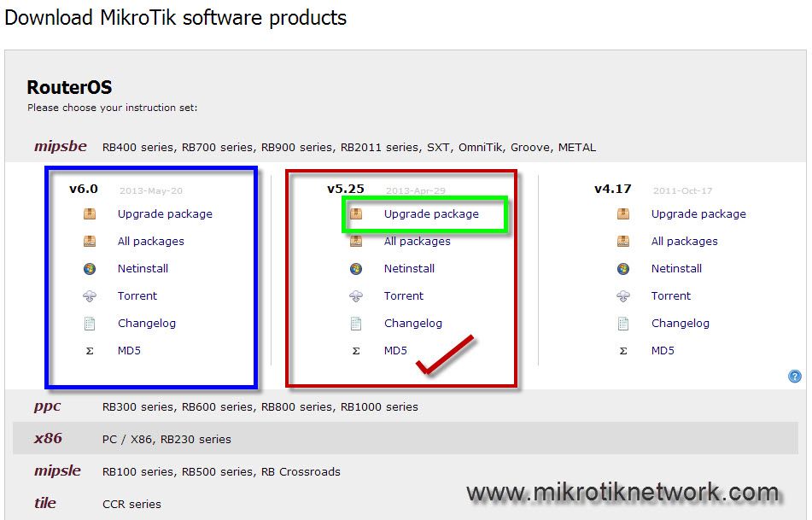
Task: Click 'Download MikroTik software products' page title
Action: (176, 18)
